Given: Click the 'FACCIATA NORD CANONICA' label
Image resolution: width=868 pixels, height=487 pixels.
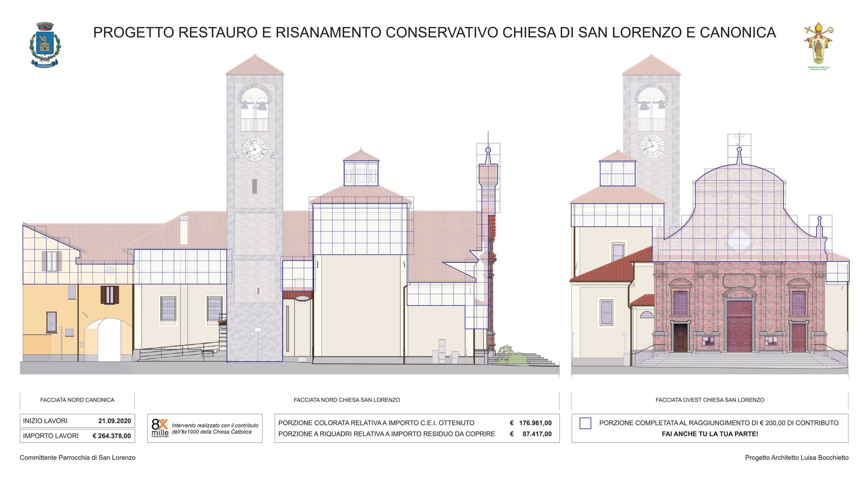Looking at the screenshot, I should [77, 400].
